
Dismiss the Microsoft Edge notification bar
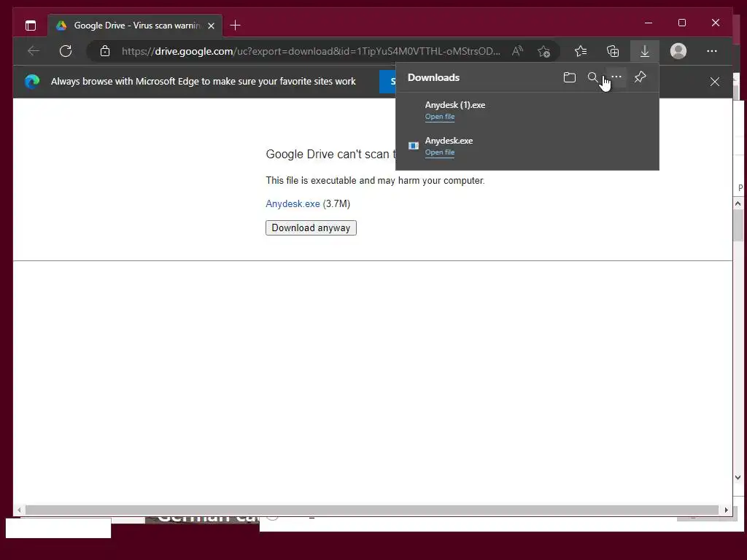715,82
